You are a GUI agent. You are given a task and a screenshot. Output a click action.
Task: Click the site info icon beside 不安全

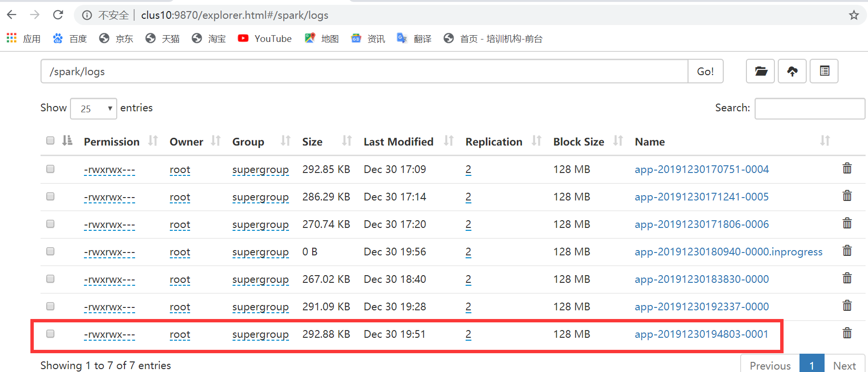tap(87, 15)
